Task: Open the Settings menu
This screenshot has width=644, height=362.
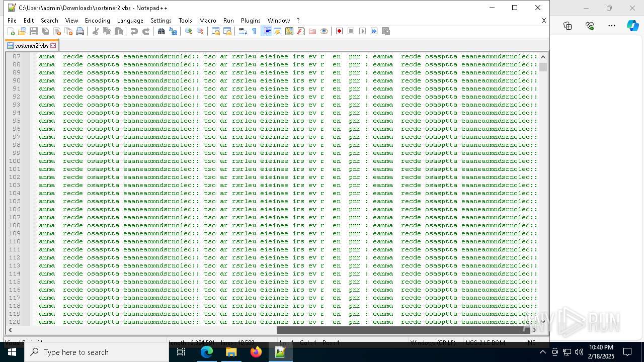Action: coord(161,21)
